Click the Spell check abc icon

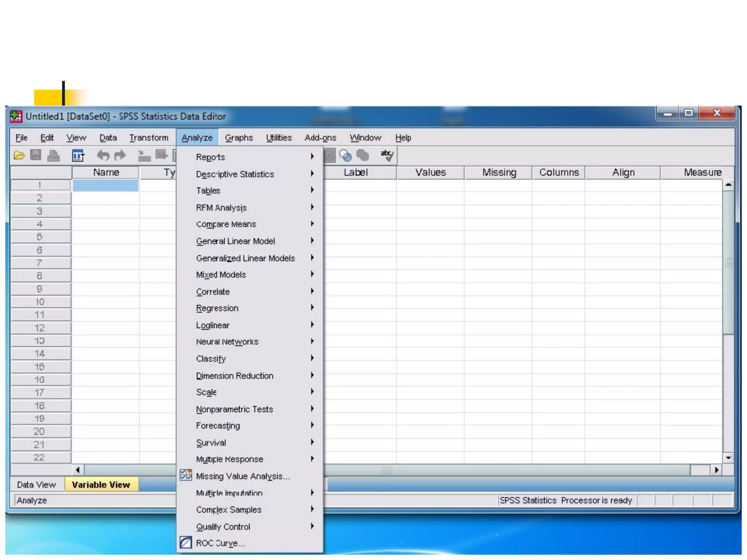coord(387,156)
